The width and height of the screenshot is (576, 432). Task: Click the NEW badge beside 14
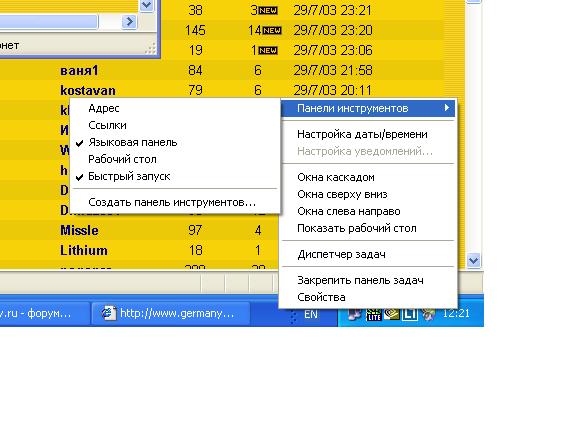[x=272, y=30]
